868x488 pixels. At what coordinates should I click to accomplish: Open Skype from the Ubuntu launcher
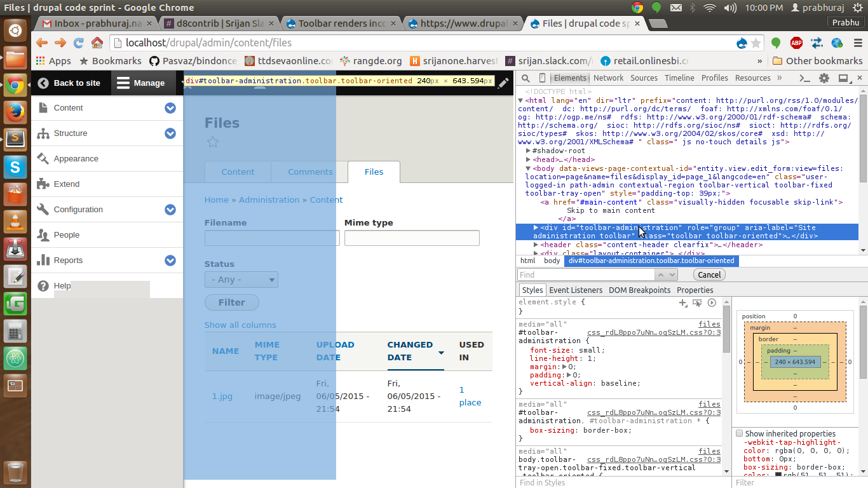[15, 166]
